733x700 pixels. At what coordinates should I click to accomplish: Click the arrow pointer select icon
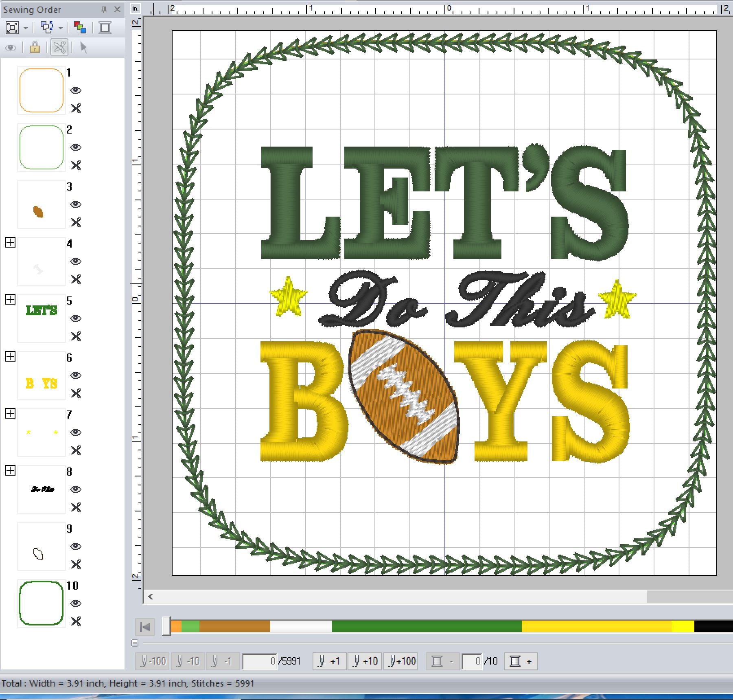[x=83, y=48]
